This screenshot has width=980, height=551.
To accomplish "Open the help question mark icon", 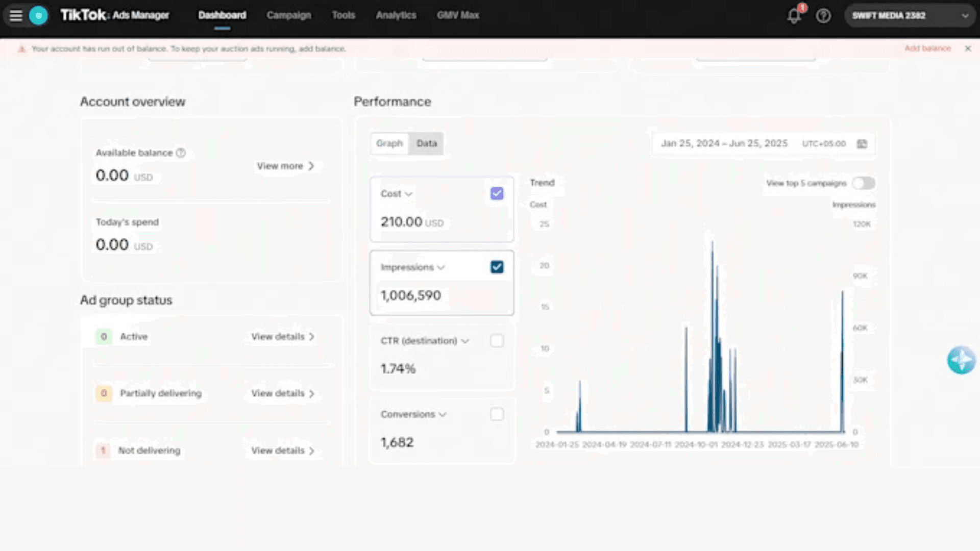I will (823, 16).
